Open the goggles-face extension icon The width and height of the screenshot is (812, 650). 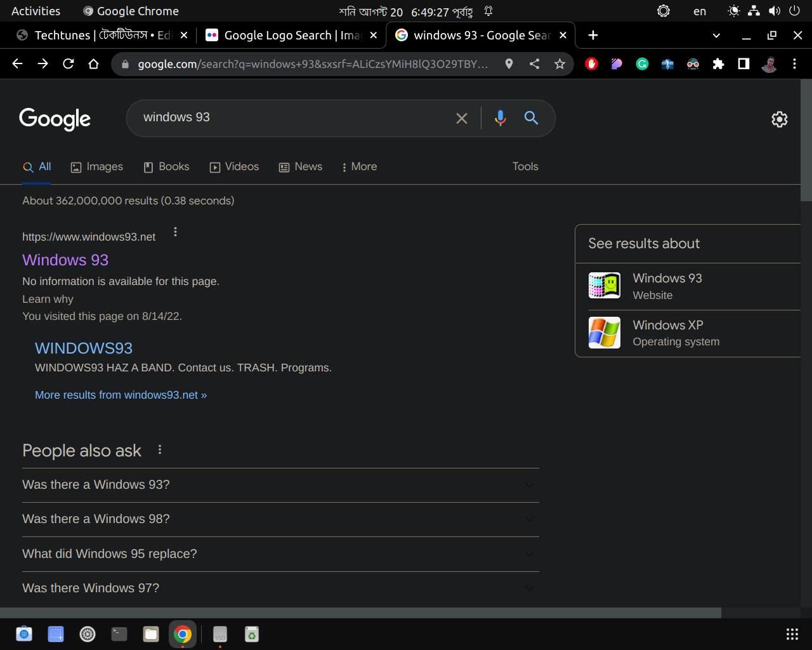click(x=693, y=63)
